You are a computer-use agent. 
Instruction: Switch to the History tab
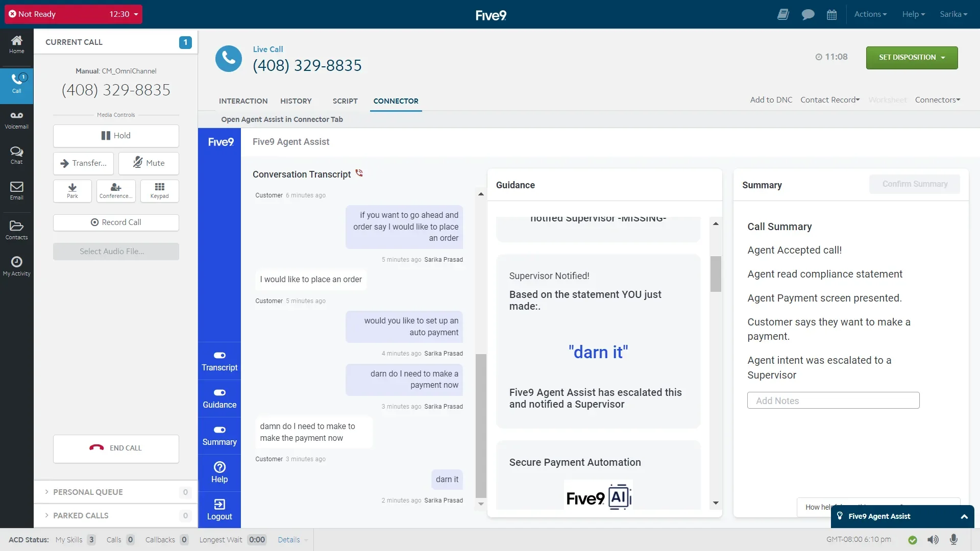coord(296,101)
